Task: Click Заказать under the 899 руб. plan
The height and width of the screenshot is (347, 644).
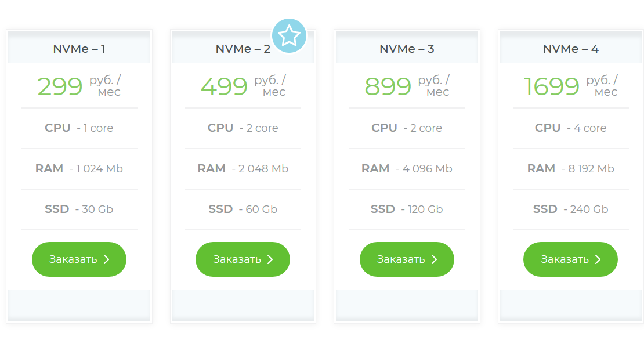Action: point(407,259)
